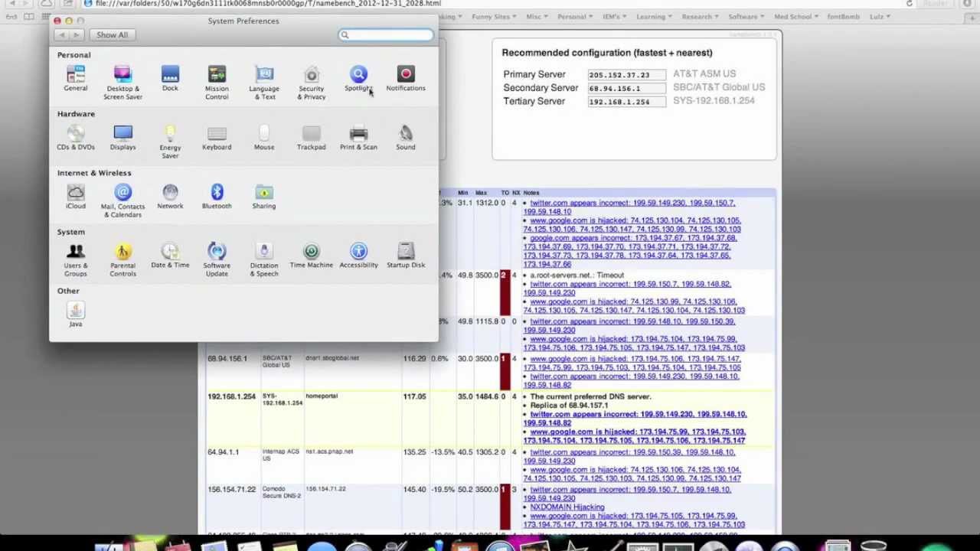
Task: Open Desktop & Screen Saver preferences
Action: [x=122, y=83]
